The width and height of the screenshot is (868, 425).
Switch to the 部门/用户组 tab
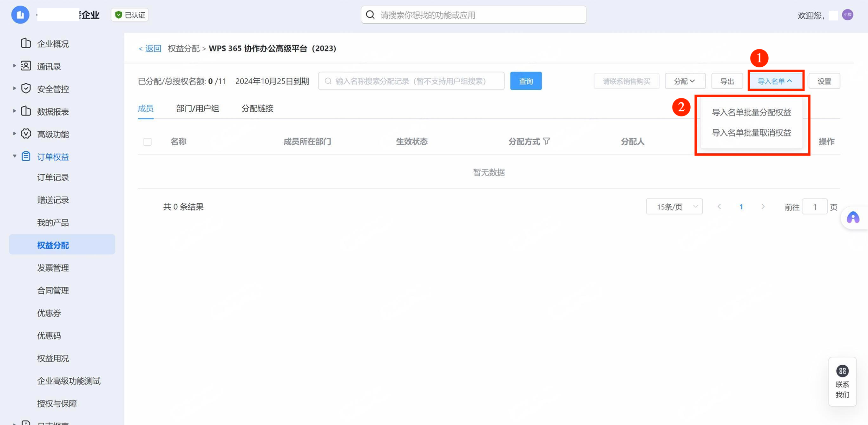[x=197, y=109]
